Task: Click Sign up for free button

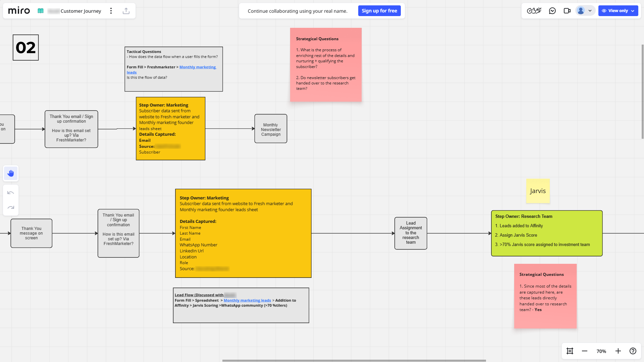Action: click(379, 11)
